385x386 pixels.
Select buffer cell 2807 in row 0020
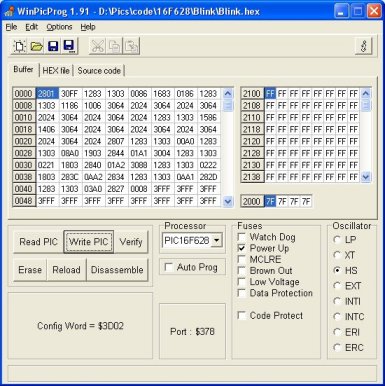[x=116, y=141]
